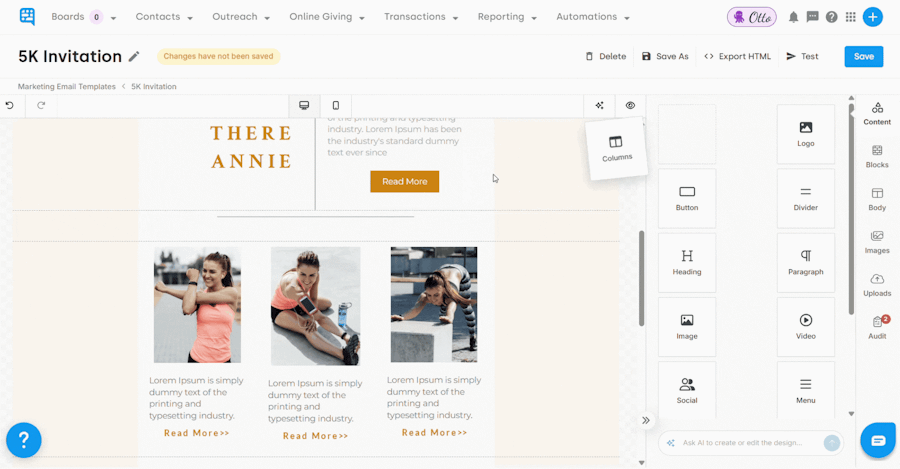The height and width of the screenshot is (469, 900).
Task: Select the Image content block
Action: point(687,327)
